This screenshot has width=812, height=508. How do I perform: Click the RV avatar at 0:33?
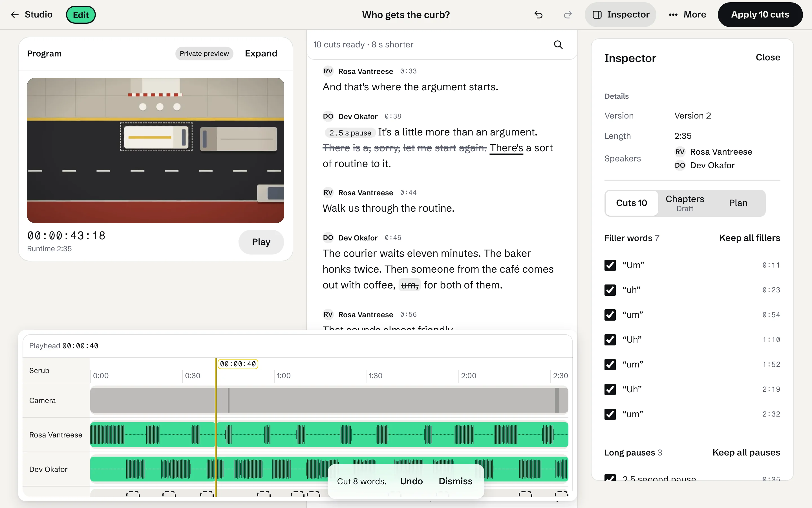[328, 71]
